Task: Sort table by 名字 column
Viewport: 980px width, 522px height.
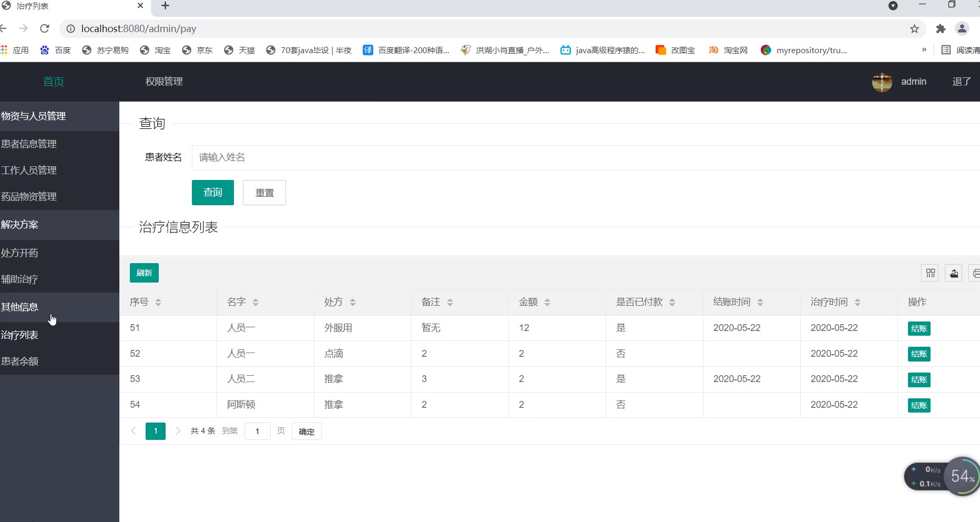Action: pyautogui.click(x=256, y=302)
